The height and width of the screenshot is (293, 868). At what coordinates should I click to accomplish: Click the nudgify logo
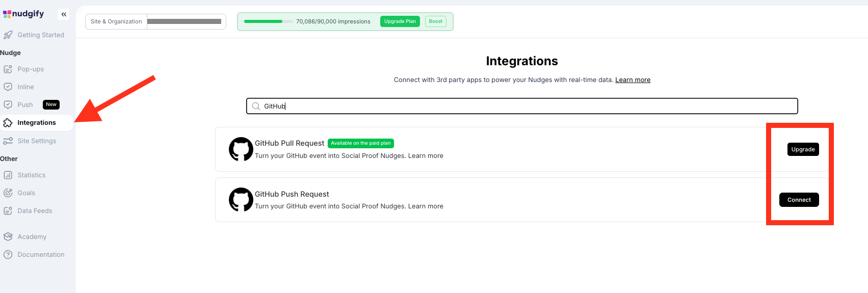23,14
